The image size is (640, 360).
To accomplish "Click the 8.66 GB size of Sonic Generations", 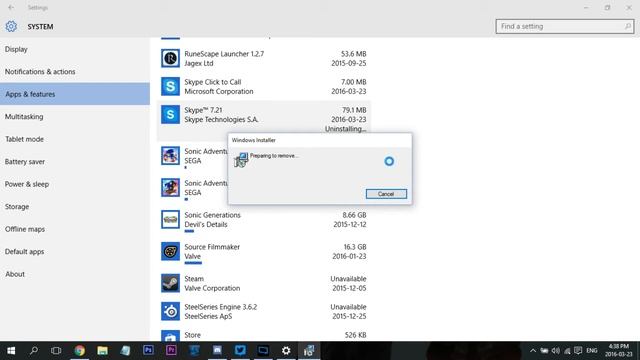I will (x=354, y=215).
